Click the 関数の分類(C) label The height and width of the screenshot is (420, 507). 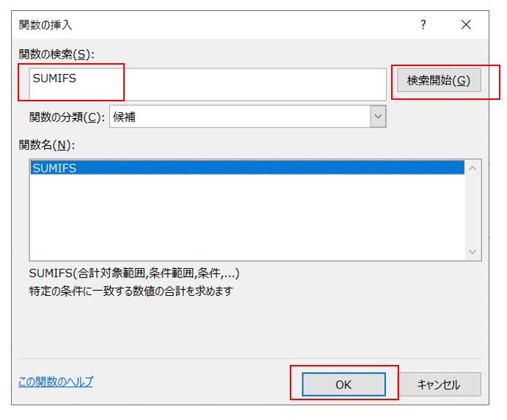tap(65, 116)
